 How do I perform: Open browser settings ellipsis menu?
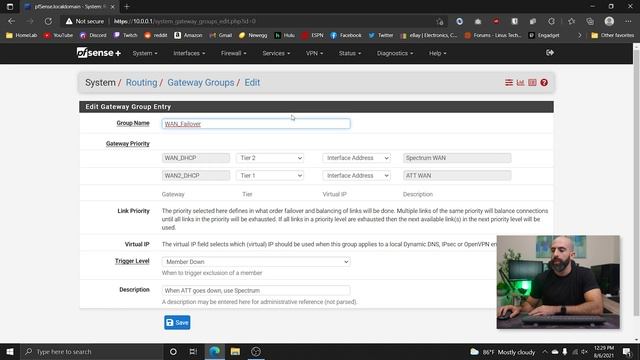628,21
